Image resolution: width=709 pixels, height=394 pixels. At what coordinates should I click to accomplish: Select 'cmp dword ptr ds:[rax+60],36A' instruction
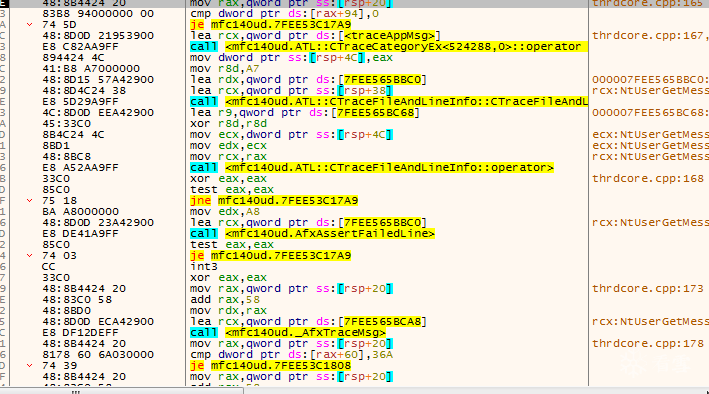point(292,355)
